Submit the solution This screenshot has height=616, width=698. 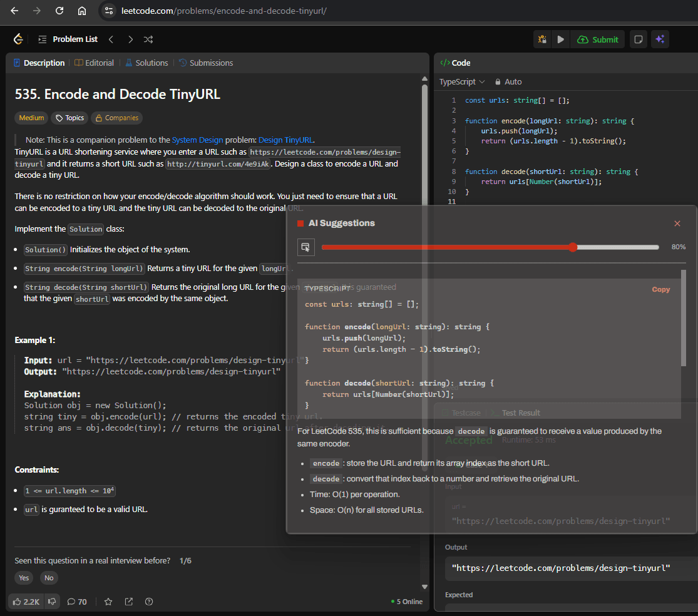click(x=598, y=39)
